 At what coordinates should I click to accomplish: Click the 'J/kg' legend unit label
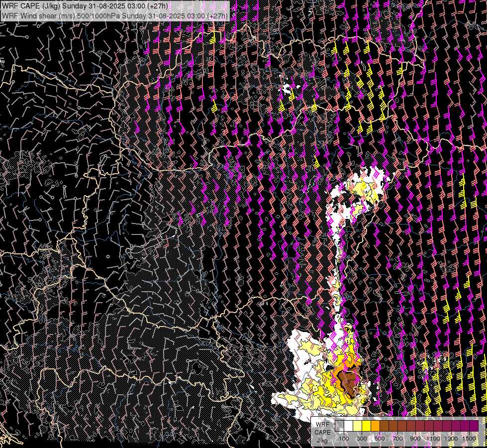click(322, 441)
